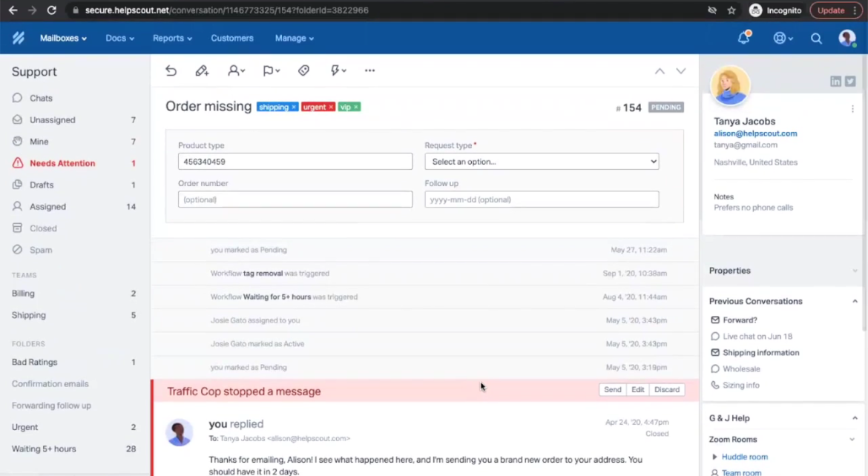Collapse the G & J Help section

click(x=854, y=418)
